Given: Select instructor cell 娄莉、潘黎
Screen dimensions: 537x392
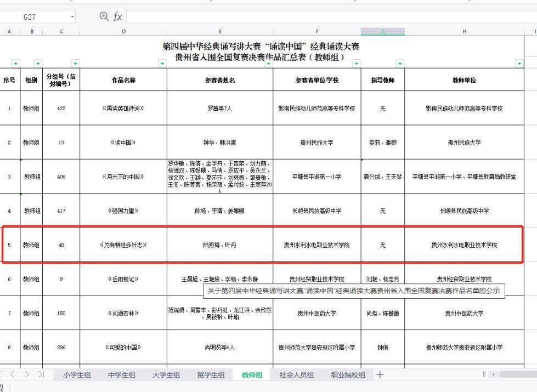Looking at the screenshot, I should 383,143.
